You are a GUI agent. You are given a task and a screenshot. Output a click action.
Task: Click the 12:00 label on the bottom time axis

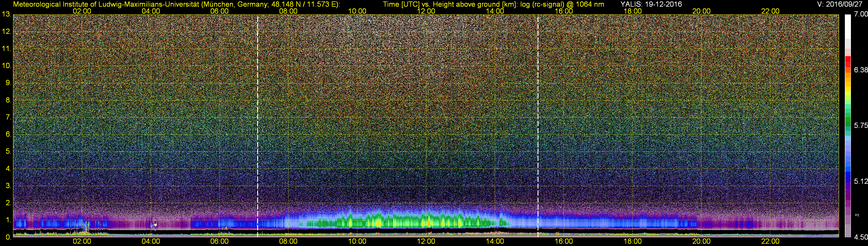(x=426, y=241)
